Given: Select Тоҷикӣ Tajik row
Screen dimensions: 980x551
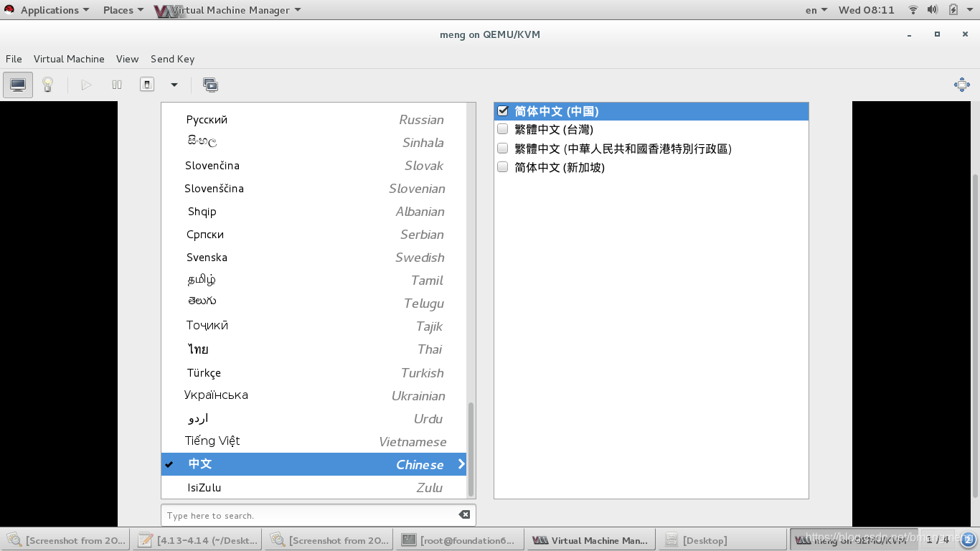Looking at the screenshot, I should pyautogui.click(x=314, y=326).
